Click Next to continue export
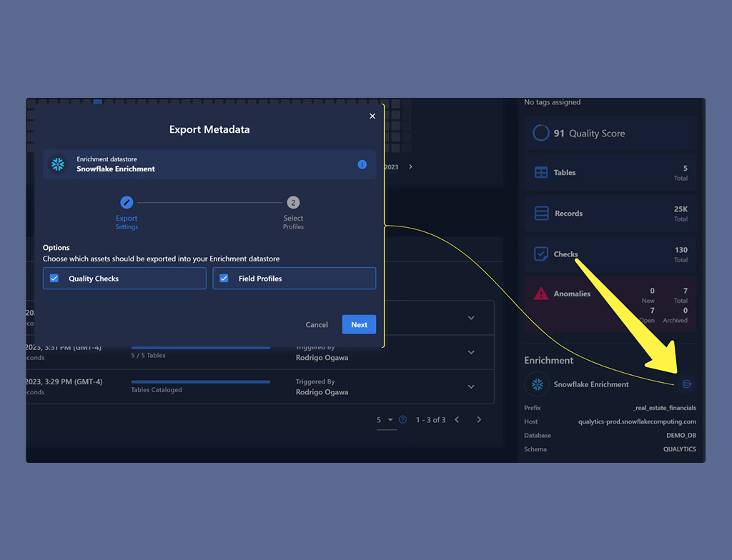This screenshot has height=560, width=732. 359,324
